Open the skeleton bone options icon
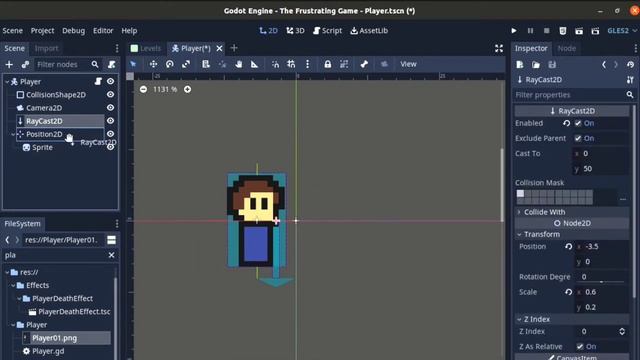Screen dimensions: 640x360 pyautogui.click(x=364, y=64)
